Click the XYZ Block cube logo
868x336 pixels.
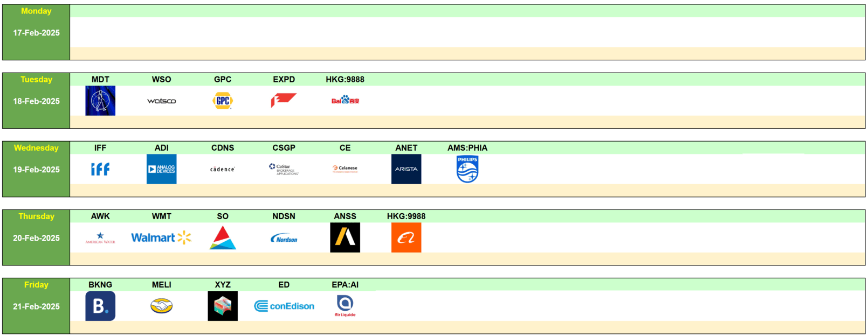click(223, 306)
